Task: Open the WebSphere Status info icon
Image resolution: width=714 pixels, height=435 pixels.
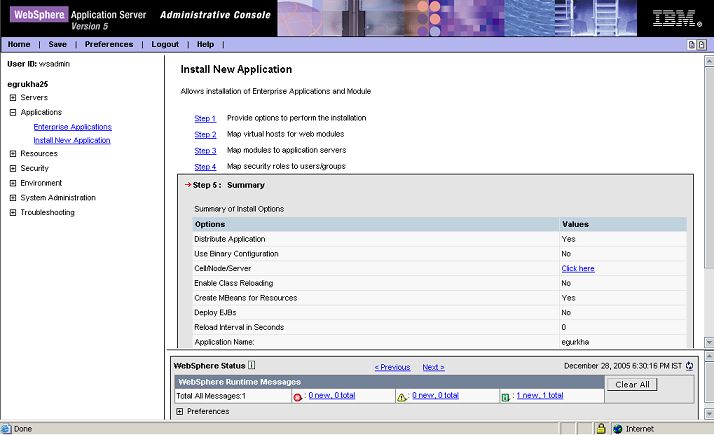Action: pos(251,365)
